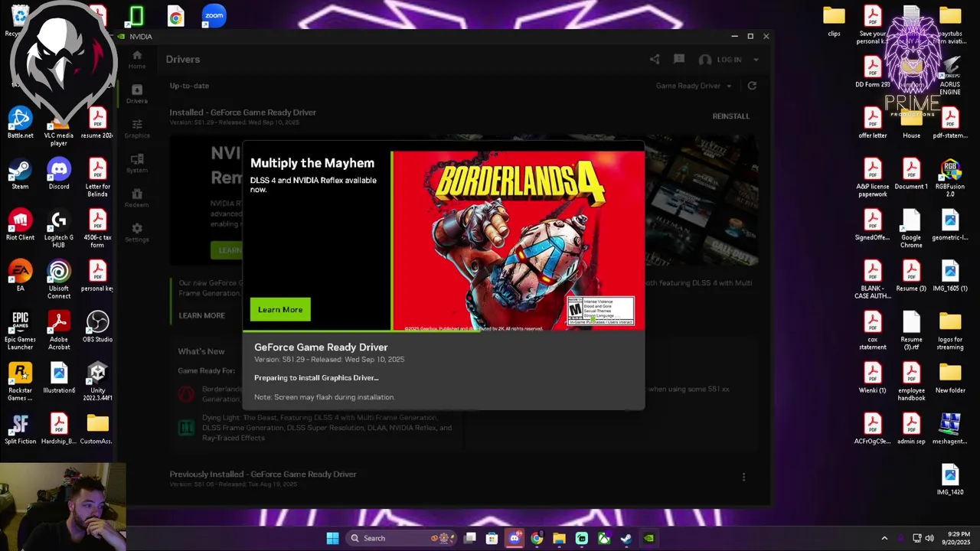Select the Unity 2022 desktop icon
The image size is (980, 551).
97,382
